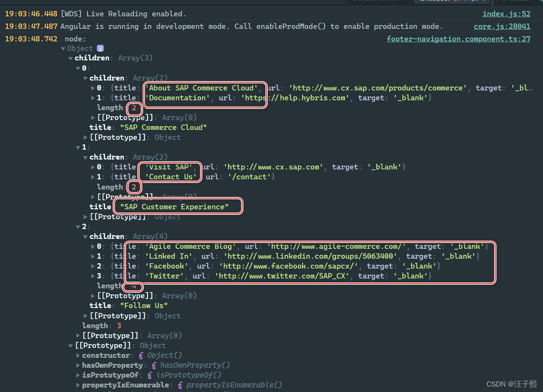Screen dimensions: 543x392
Task: Expand the Agile Commerce Blog entry
Action: [93, 246]
